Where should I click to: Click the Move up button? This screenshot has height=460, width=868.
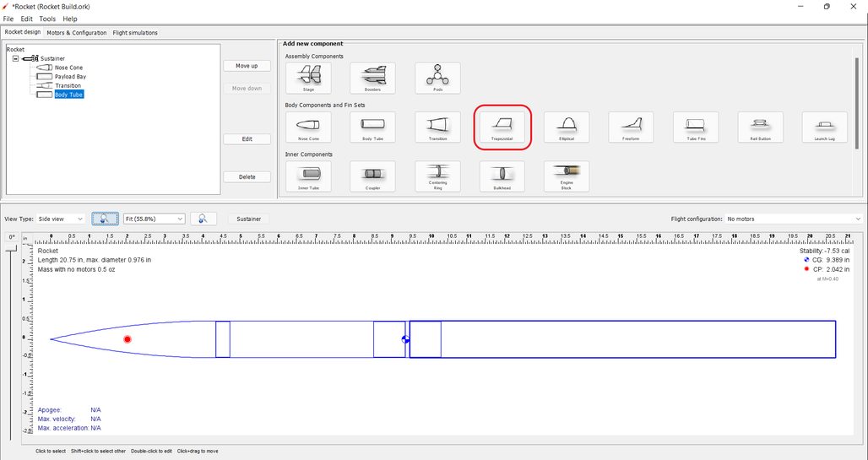247,66
